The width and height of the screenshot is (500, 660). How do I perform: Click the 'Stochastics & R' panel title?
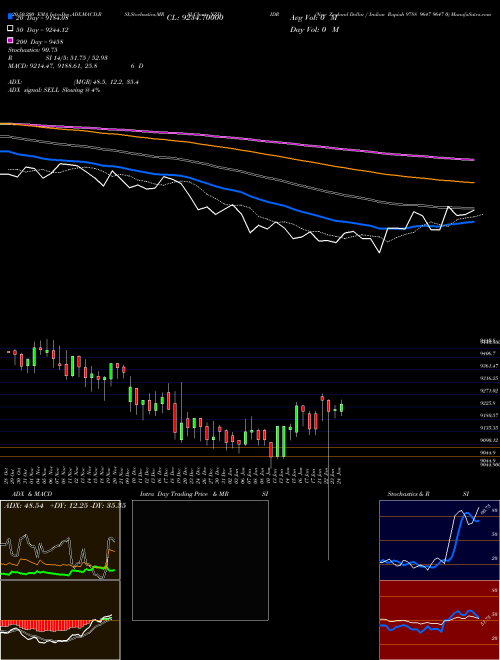(x=408, y=494)
